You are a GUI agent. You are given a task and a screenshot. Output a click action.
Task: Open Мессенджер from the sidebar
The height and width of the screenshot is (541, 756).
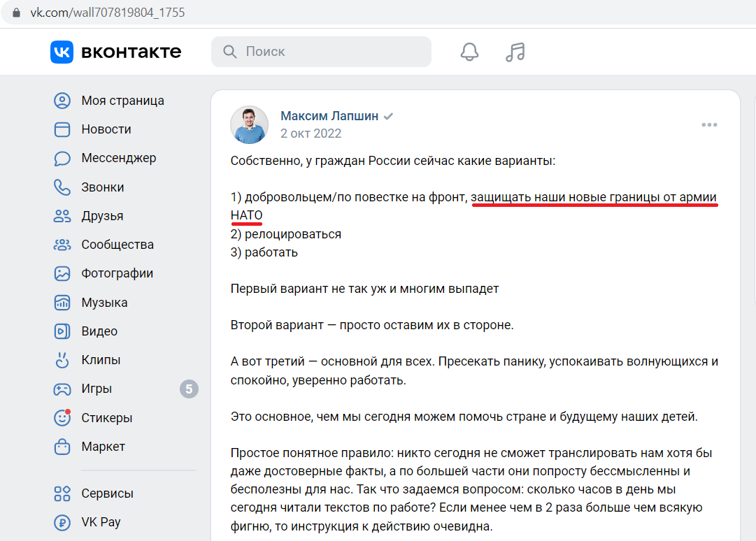119,158
